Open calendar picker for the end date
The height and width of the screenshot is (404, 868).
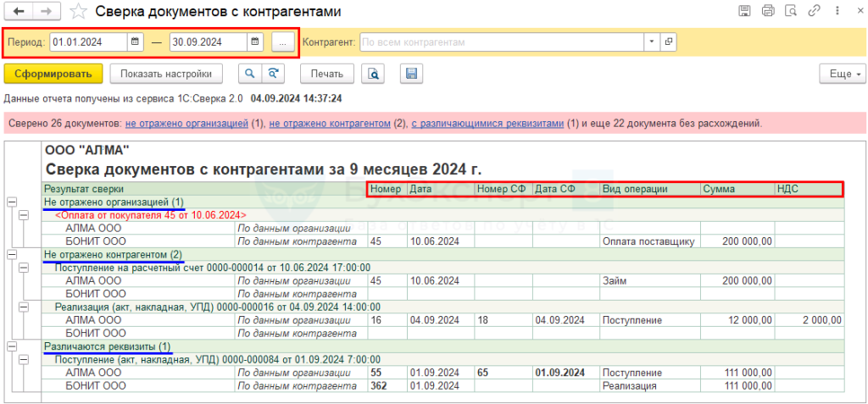point(255,42)
